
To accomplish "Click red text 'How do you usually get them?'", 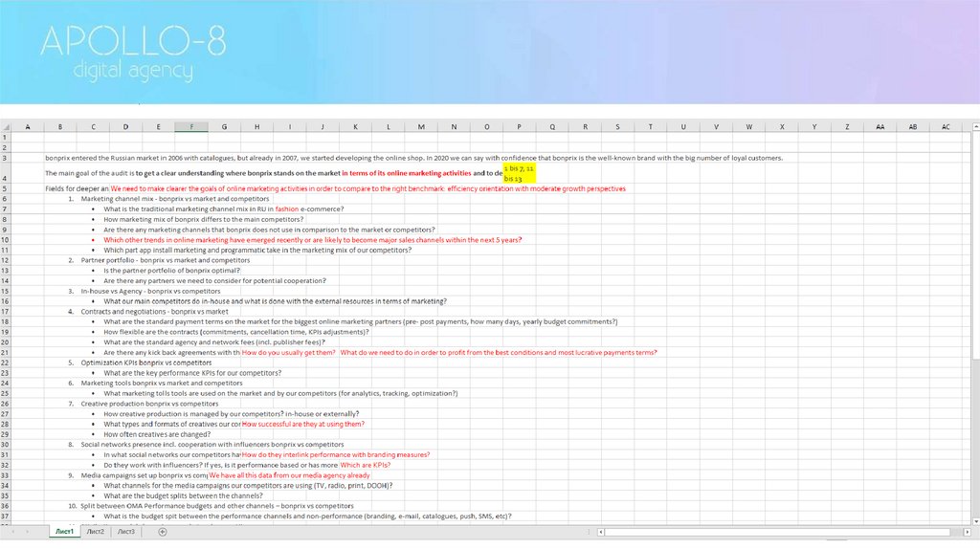I will 289,353.
